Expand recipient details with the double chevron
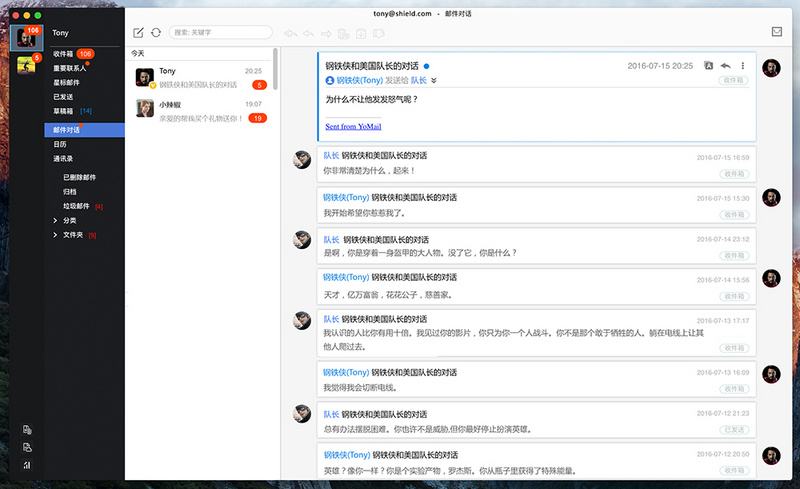This screenshot has width=800, height=489. point(434,80)
